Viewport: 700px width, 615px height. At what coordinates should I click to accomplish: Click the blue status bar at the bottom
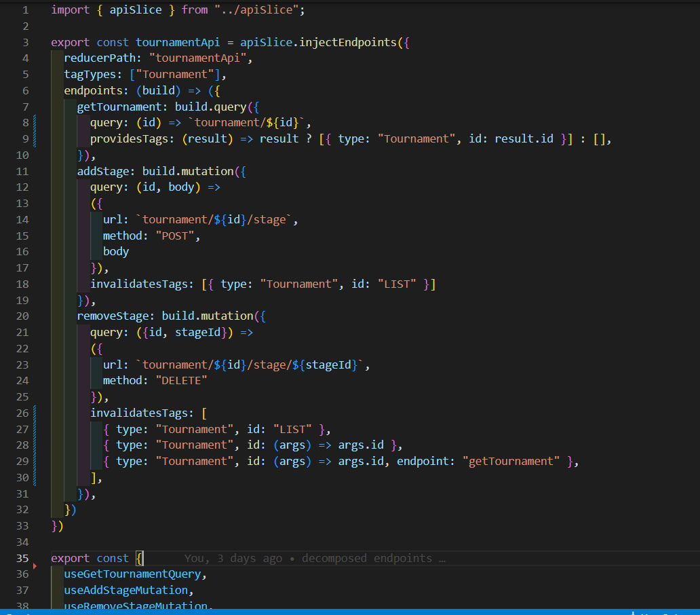point(350,611)
